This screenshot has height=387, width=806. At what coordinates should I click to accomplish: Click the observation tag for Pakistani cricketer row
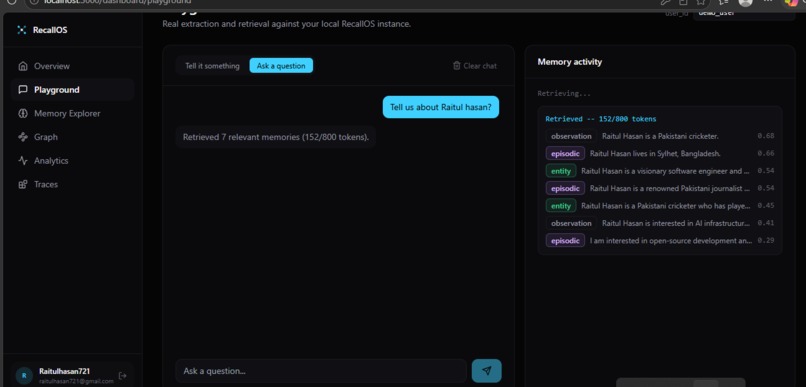571,136
